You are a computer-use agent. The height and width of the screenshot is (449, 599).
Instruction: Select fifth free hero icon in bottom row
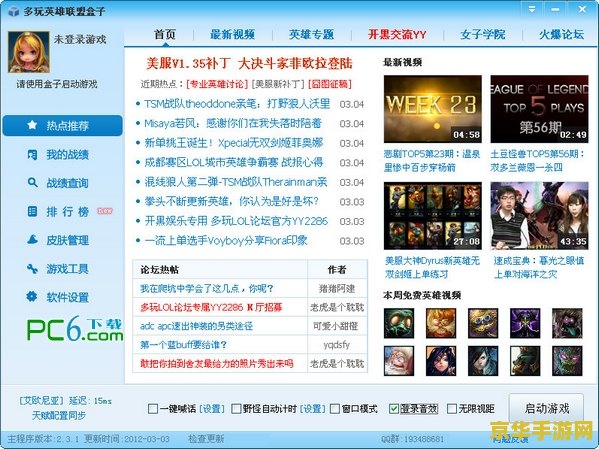(x=567, y=361)
